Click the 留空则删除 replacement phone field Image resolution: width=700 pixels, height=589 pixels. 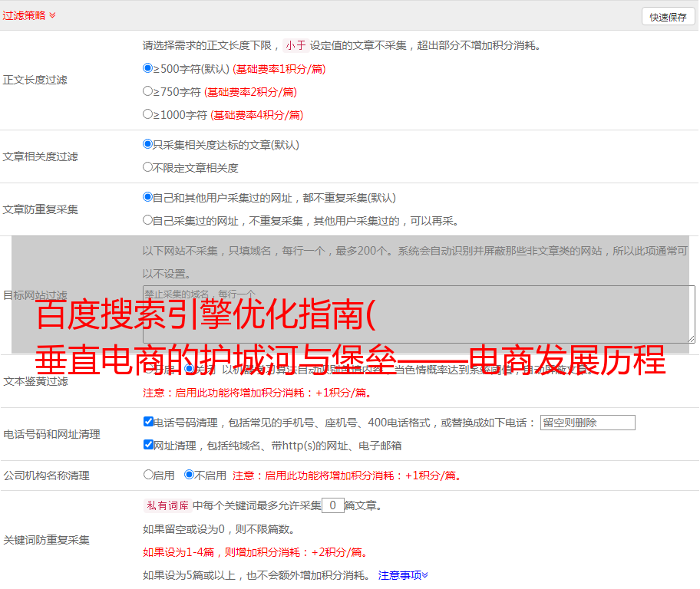587,423
